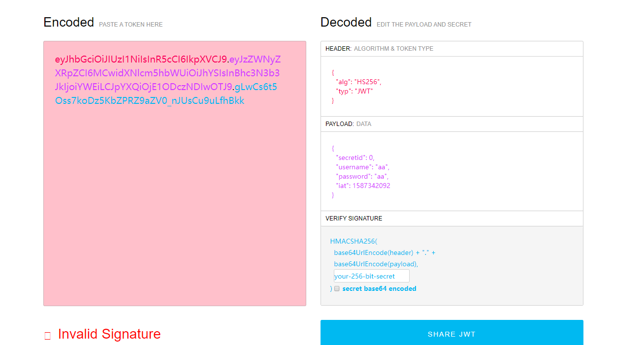This screenshot has height=345, width=644.
Task: Click the SHARE JWT button
Action: pos(451,334)
